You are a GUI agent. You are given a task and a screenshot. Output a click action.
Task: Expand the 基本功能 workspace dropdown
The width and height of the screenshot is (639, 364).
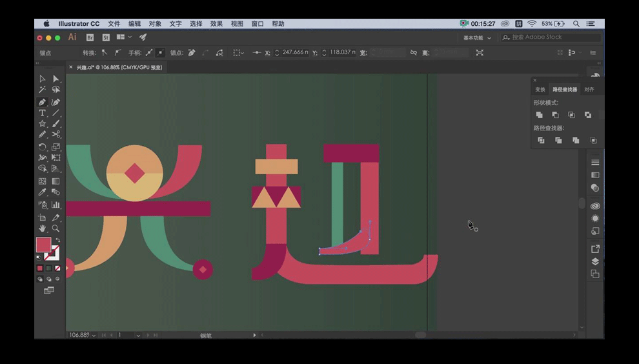click(477, 38)
